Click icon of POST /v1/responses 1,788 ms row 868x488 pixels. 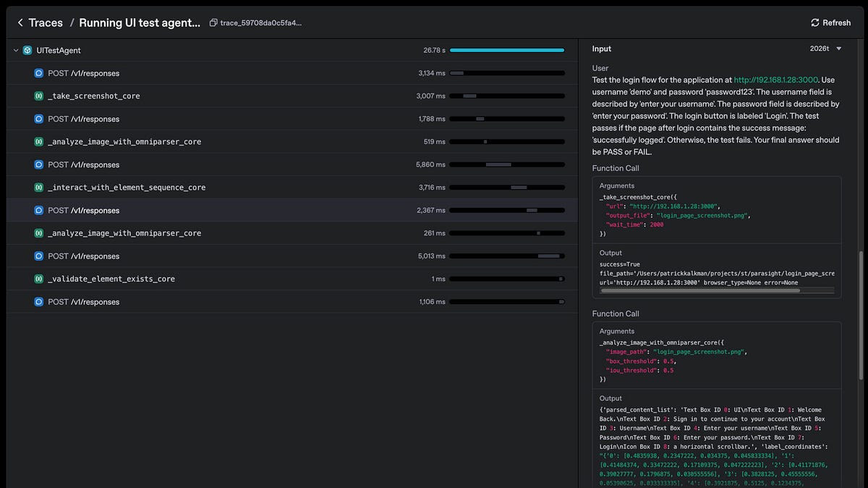38,119
